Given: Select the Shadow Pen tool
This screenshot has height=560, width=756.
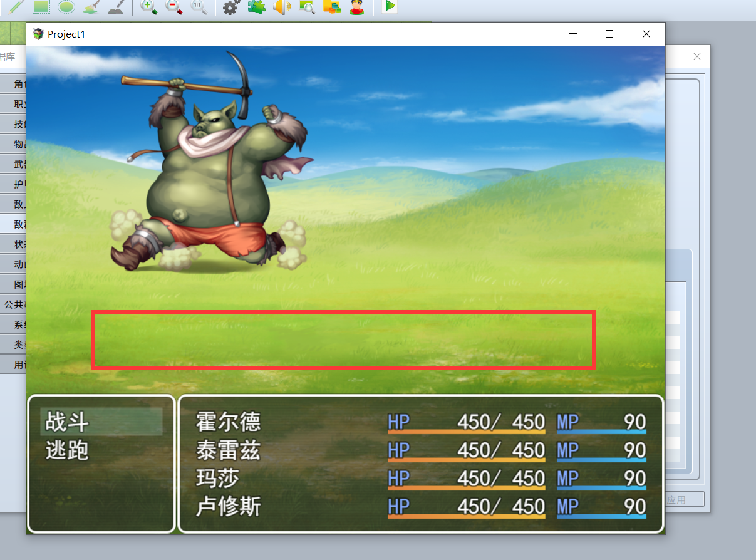Looking at the screenshot, I should click(116, 7).
